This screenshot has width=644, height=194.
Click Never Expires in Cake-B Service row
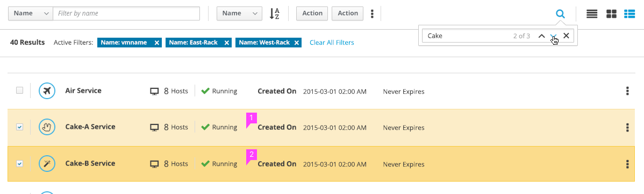404,164
